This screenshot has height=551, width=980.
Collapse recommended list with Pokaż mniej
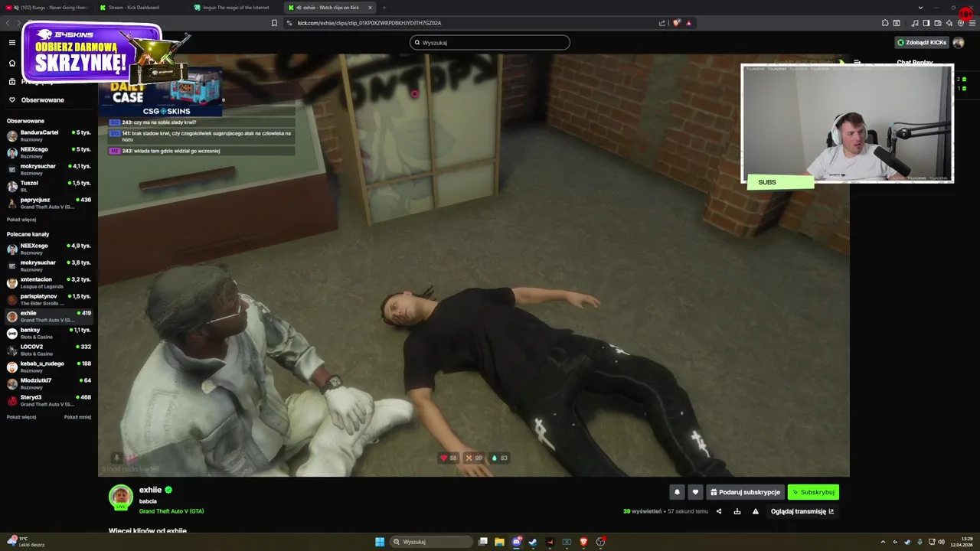pos(77,417)
